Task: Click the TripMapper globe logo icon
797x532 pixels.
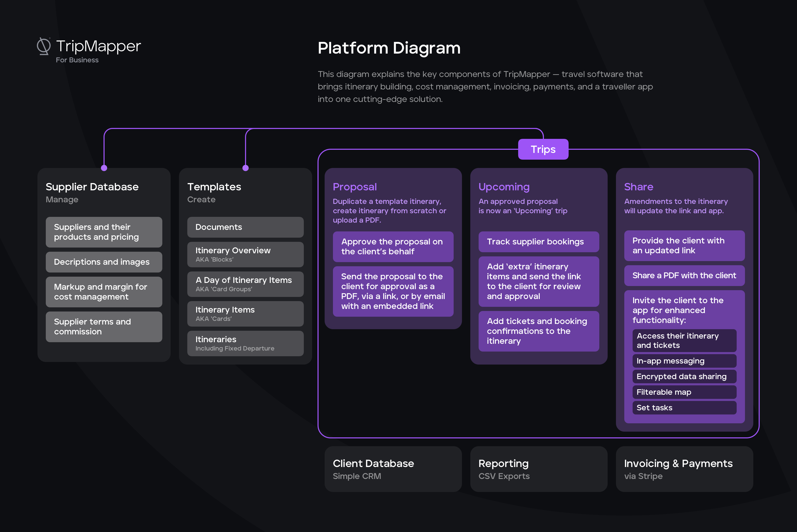Action: (43, 46)
